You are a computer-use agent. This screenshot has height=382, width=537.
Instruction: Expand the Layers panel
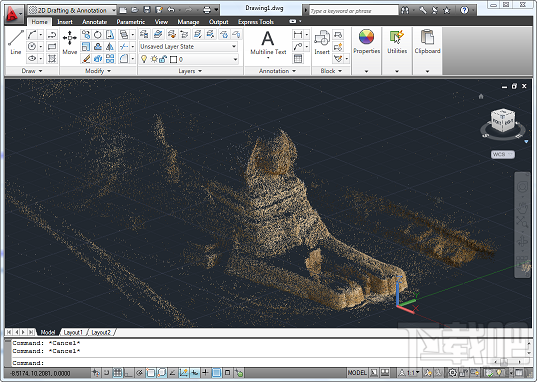click(x=190, y=71)
